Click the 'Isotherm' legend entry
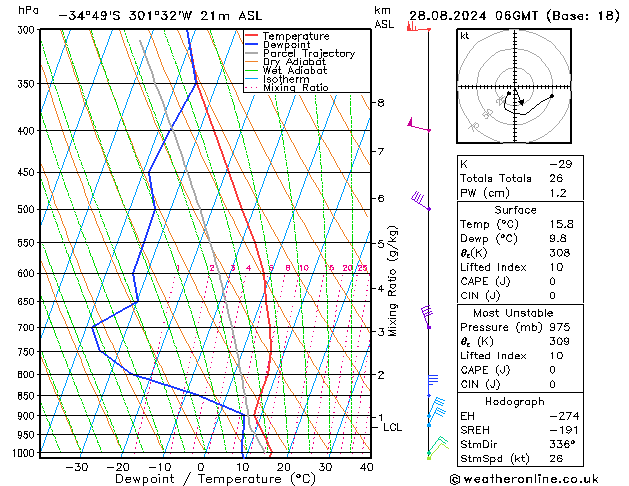Image resolution: width=629 pixels, height=486 pixels. click(x=286, y=79)
